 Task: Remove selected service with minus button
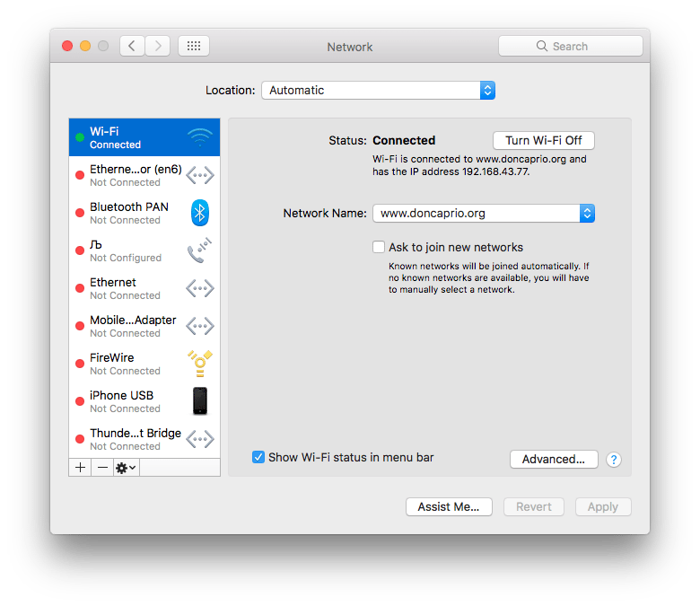[x=102, y=468]
